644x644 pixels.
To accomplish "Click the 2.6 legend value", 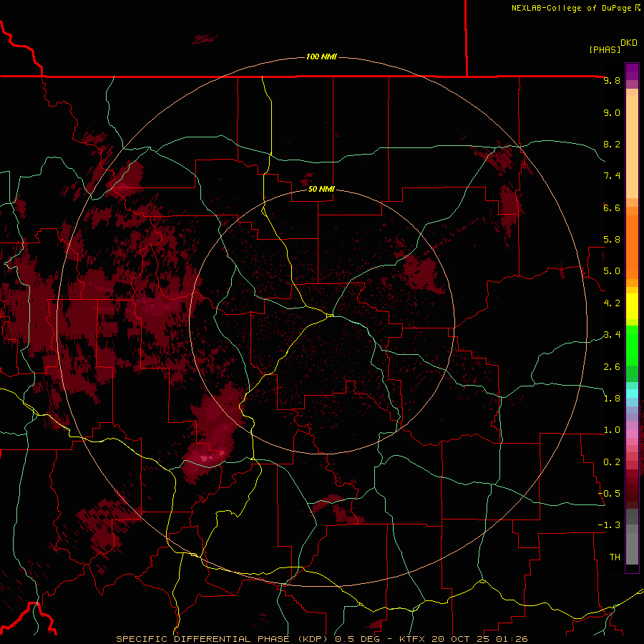I will tap(612, 367).
